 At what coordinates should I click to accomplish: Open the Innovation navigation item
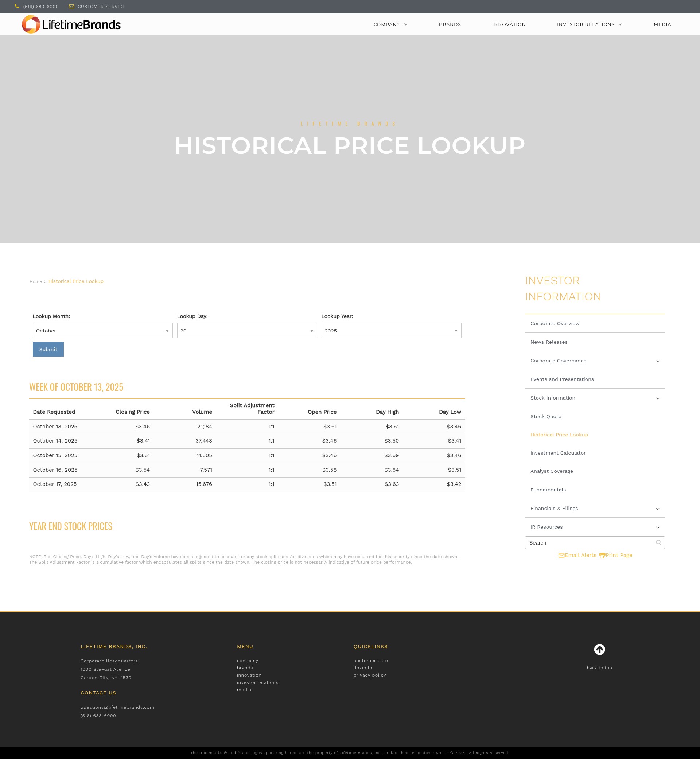coord(509,24)
